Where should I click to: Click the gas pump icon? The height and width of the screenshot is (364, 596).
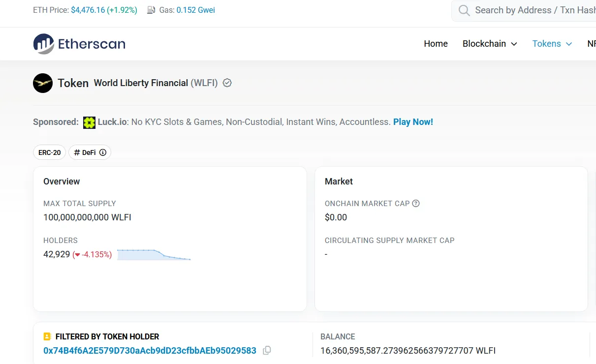pyautogui.click(x=151, y=10)
